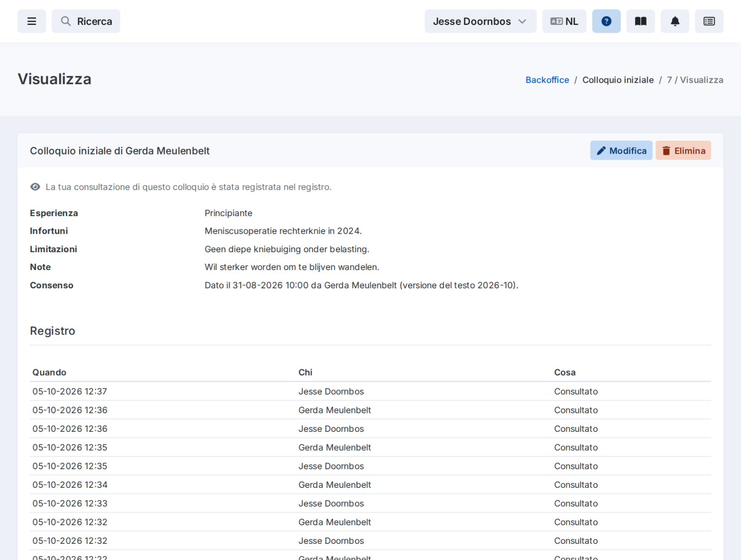Select the Esperienza field label
The height and width of the screenshot is (560, 741).
54,213
